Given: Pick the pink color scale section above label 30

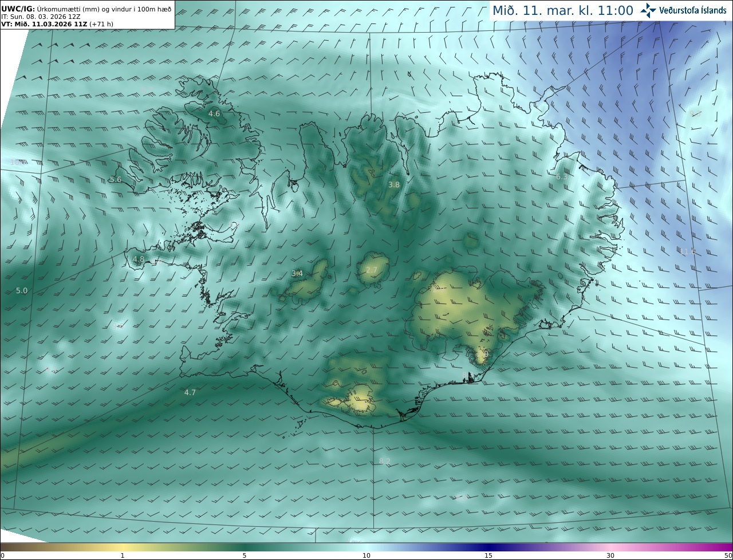Looking at the screenshot, I should point(610,547).
